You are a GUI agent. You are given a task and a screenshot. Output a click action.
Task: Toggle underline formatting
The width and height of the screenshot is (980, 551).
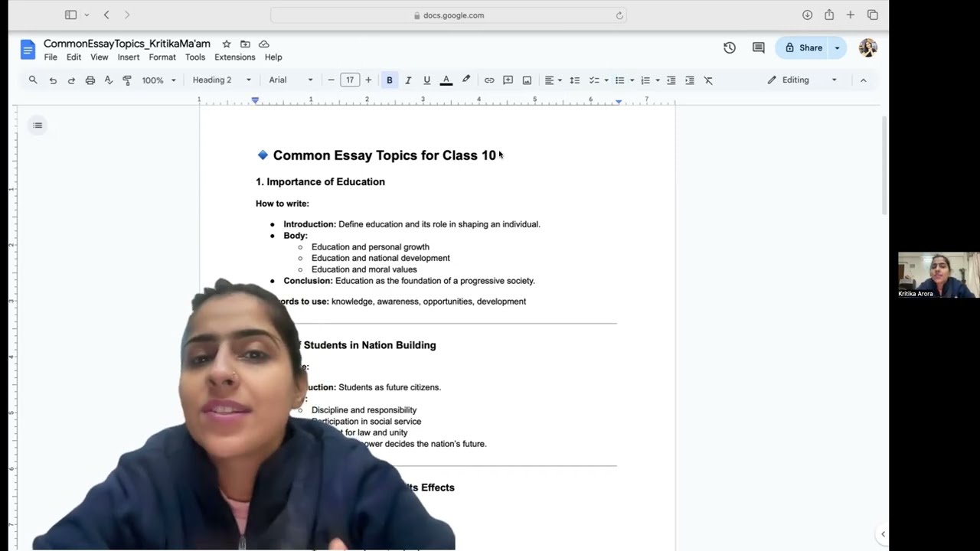click(x=426, y=80)
